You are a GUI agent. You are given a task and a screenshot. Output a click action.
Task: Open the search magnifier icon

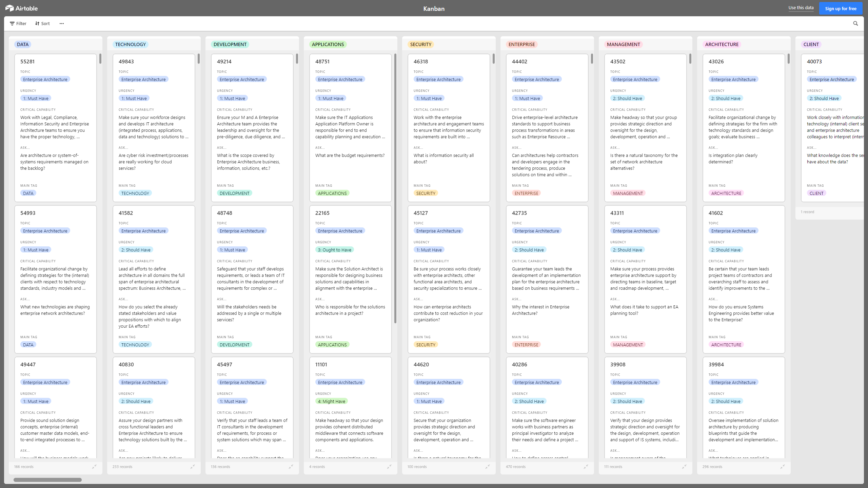855,23
